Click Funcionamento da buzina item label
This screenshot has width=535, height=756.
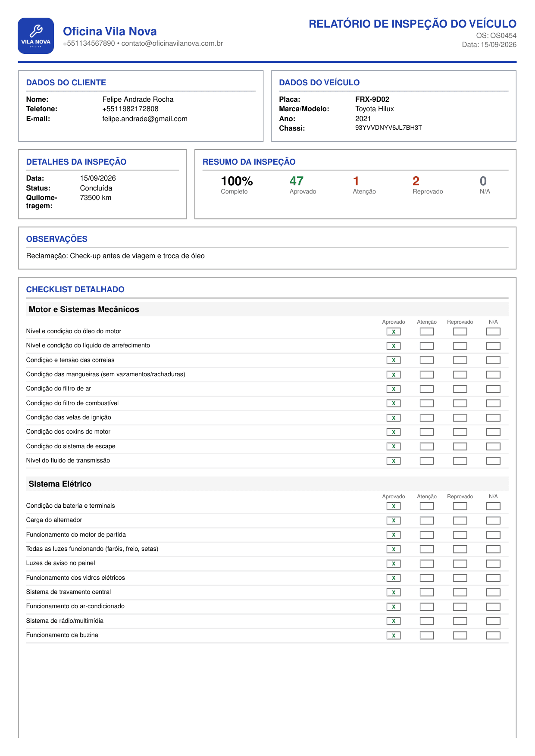(x=62, y=635)
